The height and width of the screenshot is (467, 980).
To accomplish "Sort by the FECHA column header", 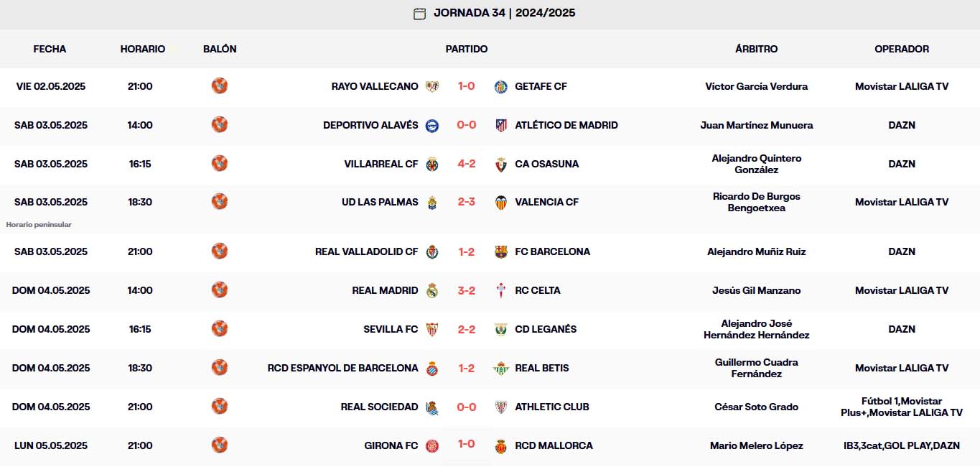I will [x=48, y=49].
